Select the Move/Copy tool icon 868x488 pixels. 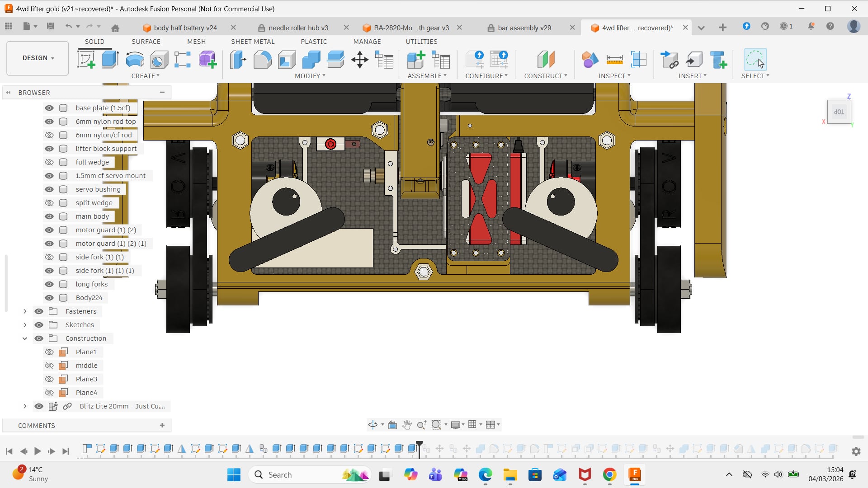360,60
